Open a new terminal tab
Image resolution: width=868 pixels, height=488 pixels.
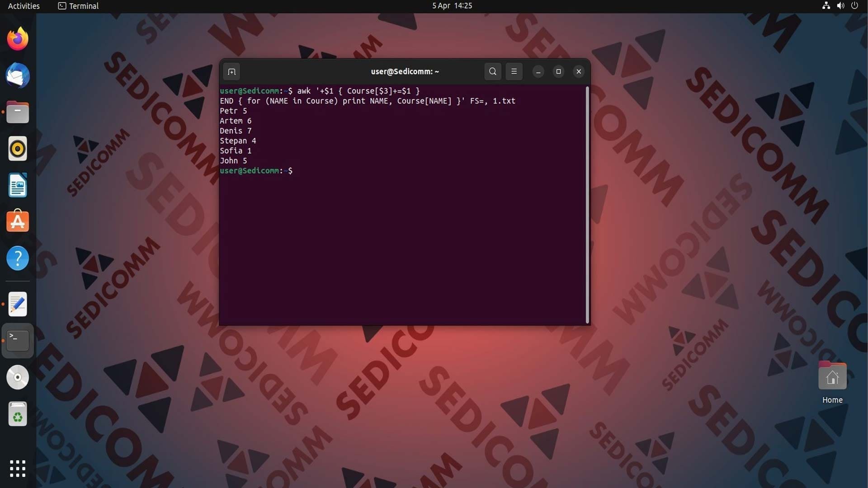(x=231, y=71)
